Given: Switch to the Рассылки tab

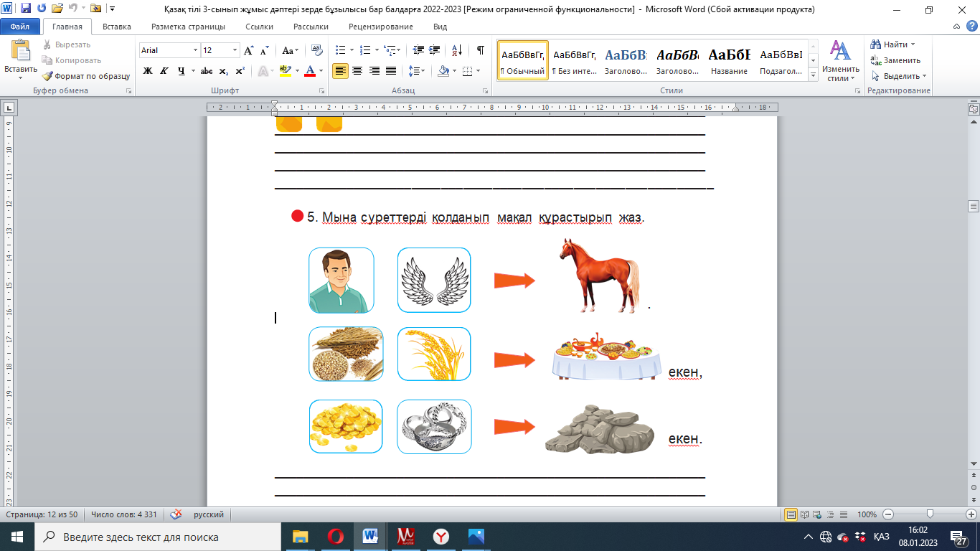Looking at the screenshot, I should click(x=311, y=27).
